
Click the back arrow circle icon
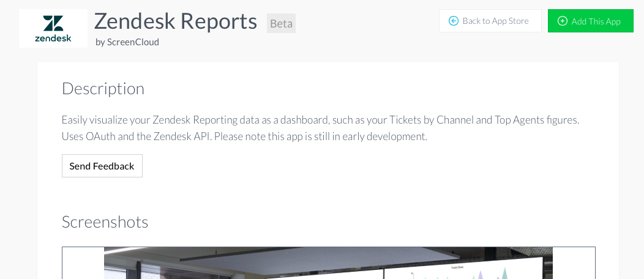tap(454, 21)
